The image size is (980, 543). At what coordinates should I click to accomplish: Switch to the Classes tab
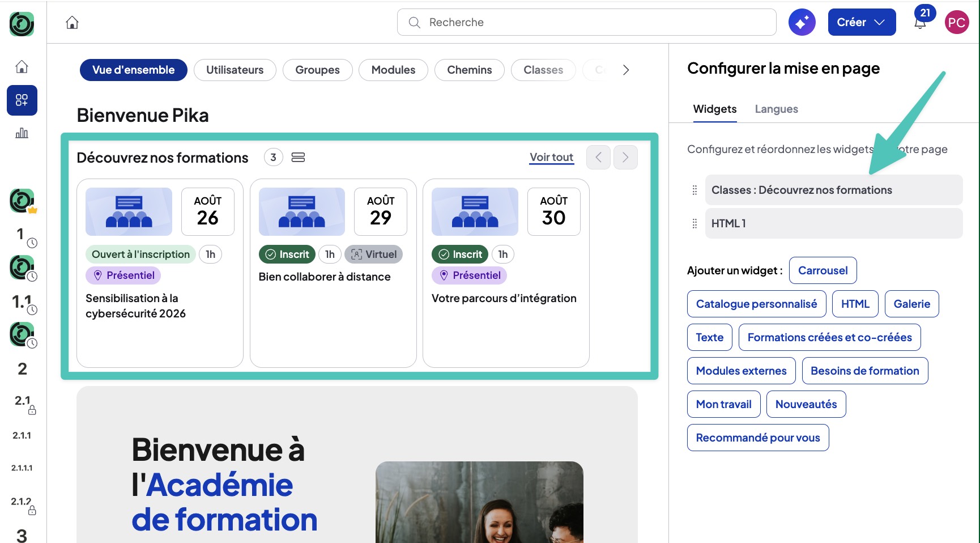(x=543, y=70)
